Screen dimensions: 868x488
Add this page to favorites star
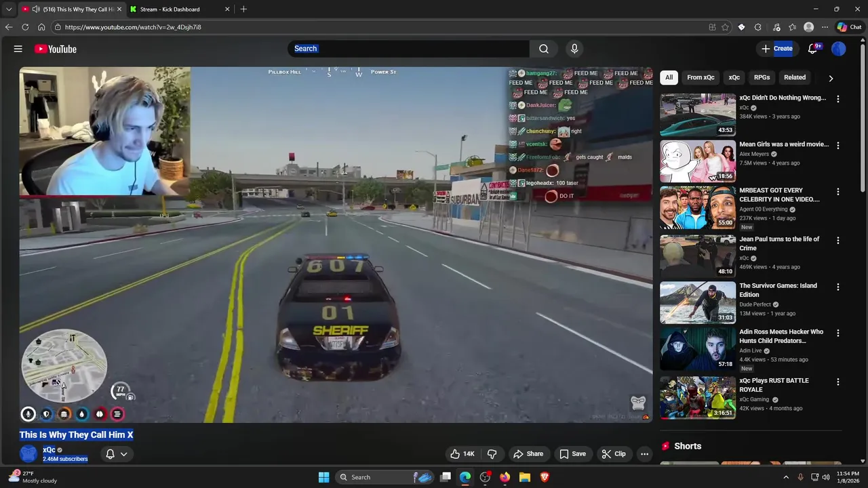tap(725, 27)
